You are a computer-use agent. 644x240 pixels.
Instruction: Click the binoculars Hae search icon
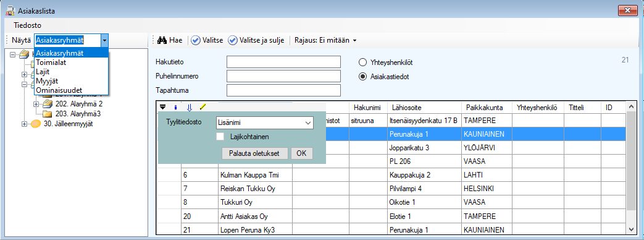point(162,40)
